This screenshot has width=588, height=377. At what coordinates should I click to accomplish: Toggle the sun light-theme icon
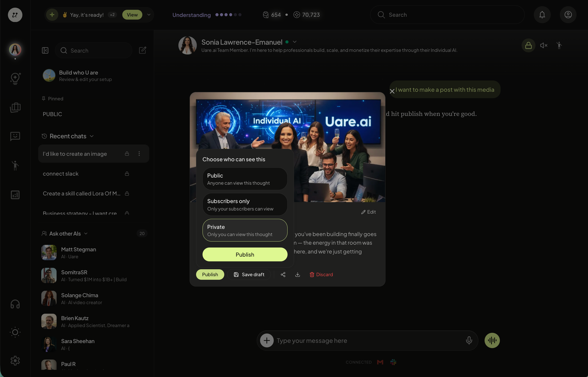click(x=15, y=332)
